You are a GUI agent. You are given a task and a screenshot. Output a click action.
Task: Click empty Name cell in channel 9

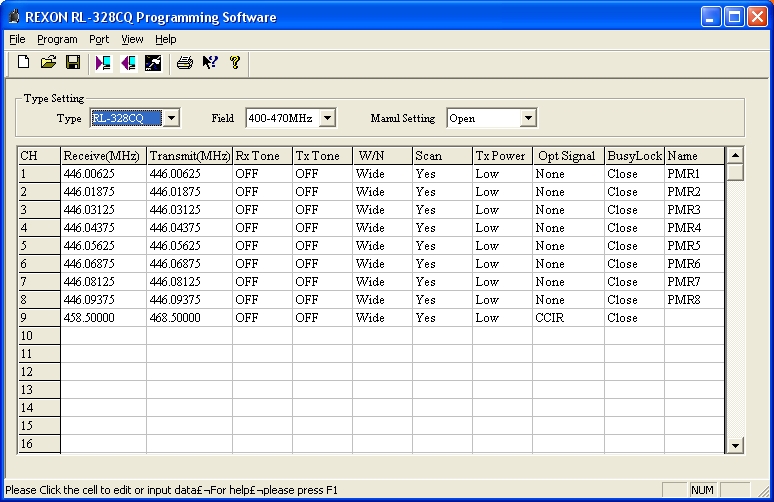(x=695, y=317)
